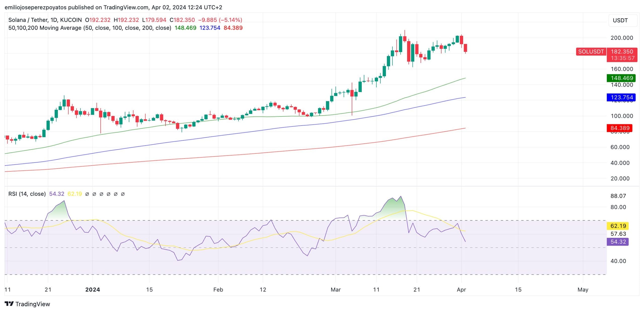644x312 pixels.
Task: Click the last ∅ symbol in RSI legend
Action: pos(123,194)
